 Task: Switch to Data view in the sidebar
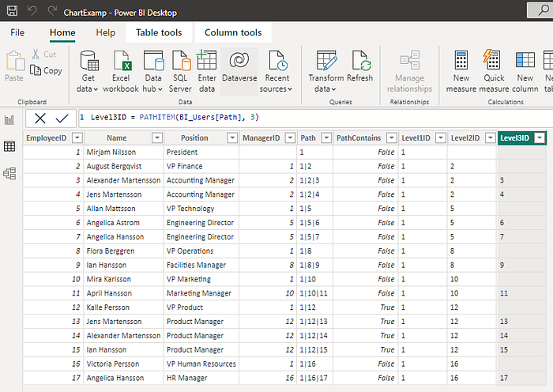[x=9, y=146]
